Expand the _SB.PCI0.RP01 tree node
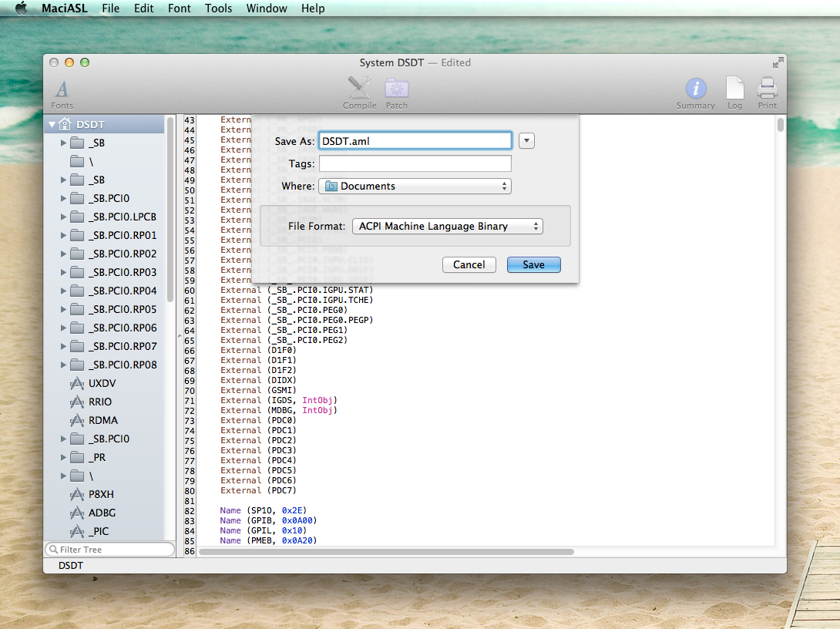The image size is (840, 629). point(63,235)
